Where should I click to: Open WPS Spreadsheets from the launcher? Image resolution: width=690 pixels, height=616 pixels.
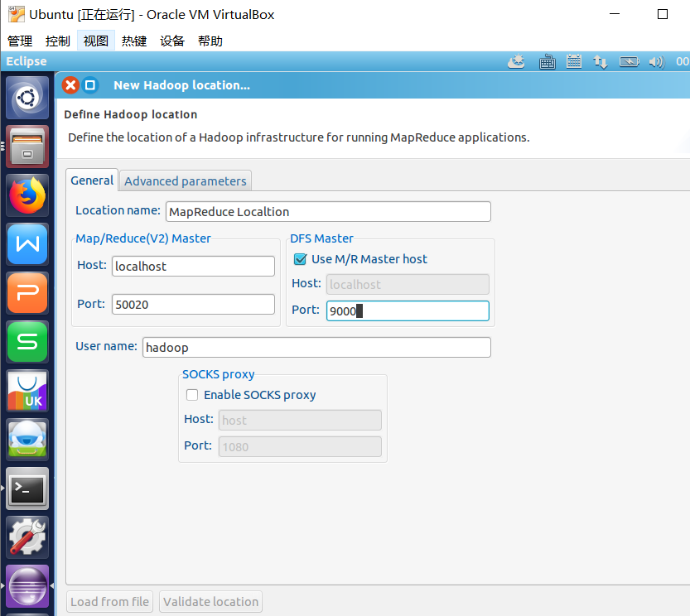(x=27, y=342)
